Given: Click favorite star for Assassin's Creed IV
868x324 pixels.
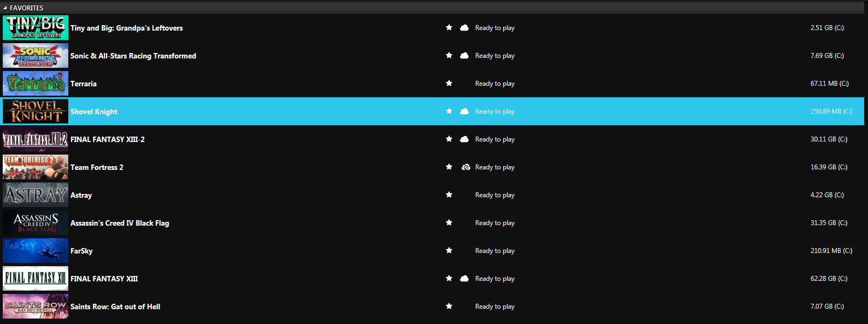Looking at the screenshot, I should (449, 222).
